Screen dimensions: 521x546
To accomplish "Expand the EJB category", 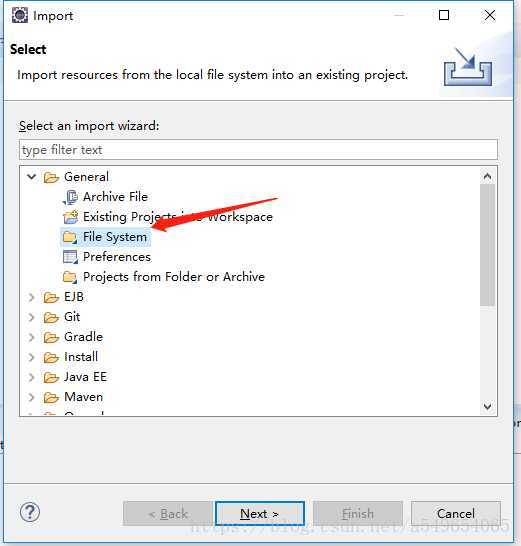I will point(31,297).
